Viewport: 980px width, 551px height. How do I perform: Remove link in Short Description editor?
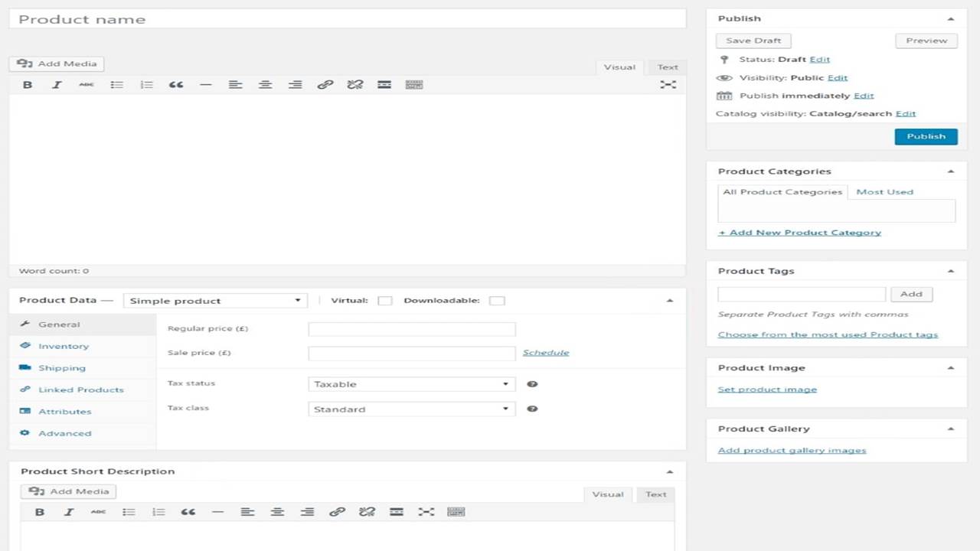[x=367, y=512]
